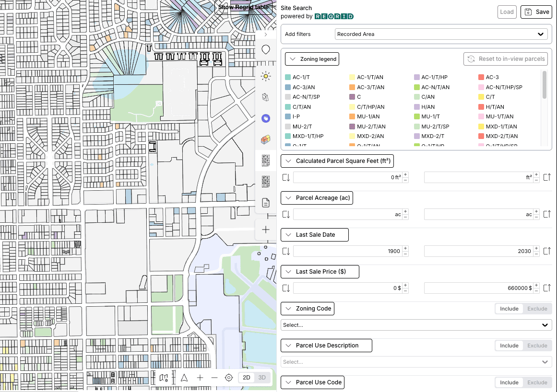Screen dimensions: 557x392
Task: Collapse the Zoning Code section
Action: pyautogui.click(x=307, y=309)
